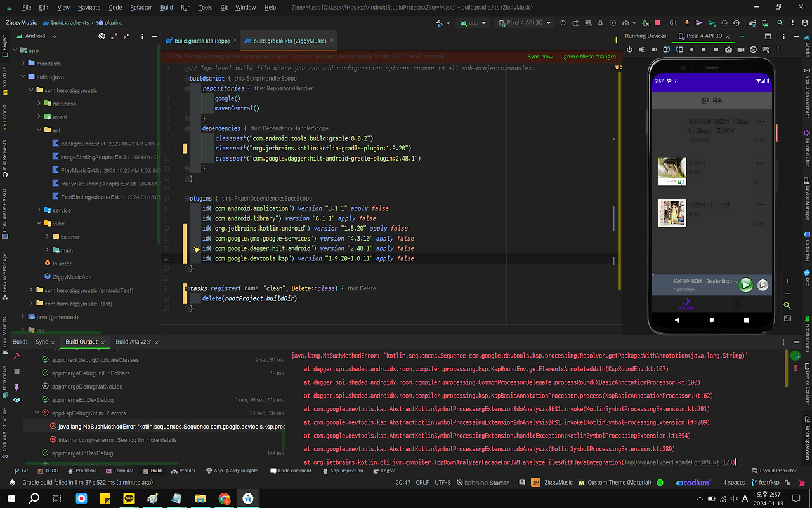
Task: Click the emulator volume down icon
Action: 654,50
